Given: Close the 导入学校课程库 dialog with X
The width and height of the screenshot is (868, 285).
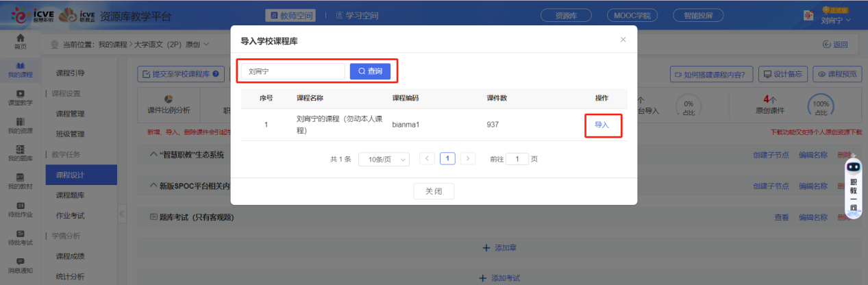Looking at the screenshot, I should pyautogui.click(x=623, y=40).
